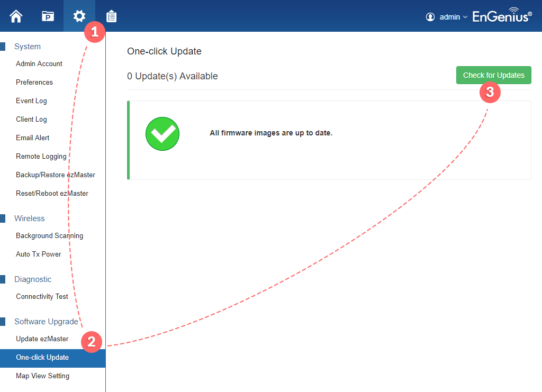The image size is (542, 392).
Task: Open the Projects icon in top bar
Action: coord(48,16)
